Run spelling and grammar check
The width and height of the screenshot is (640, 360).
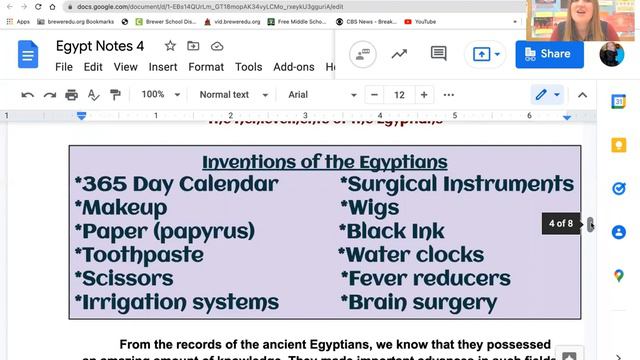[x=93, y=95]
